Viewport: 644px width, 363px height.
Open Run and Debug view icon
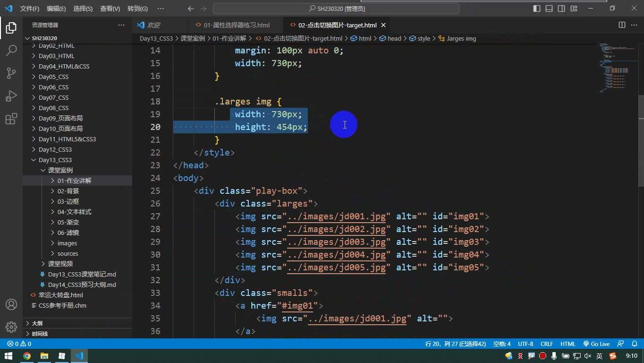(x=11, y=96)
